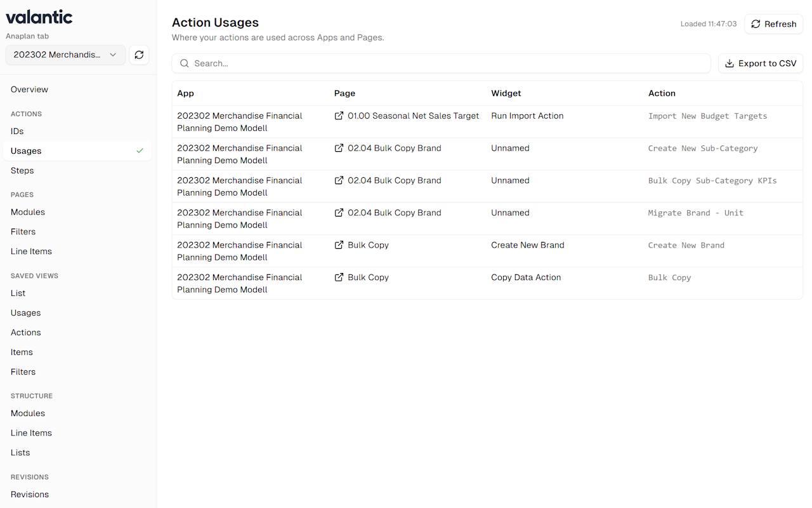
Task: Click the reload icon beside the model dropdown
Action: [x=139, y=55]
